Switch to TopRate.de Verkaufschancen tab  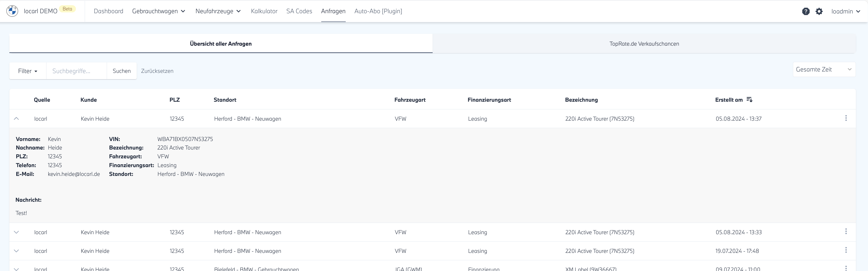point(644,44)
